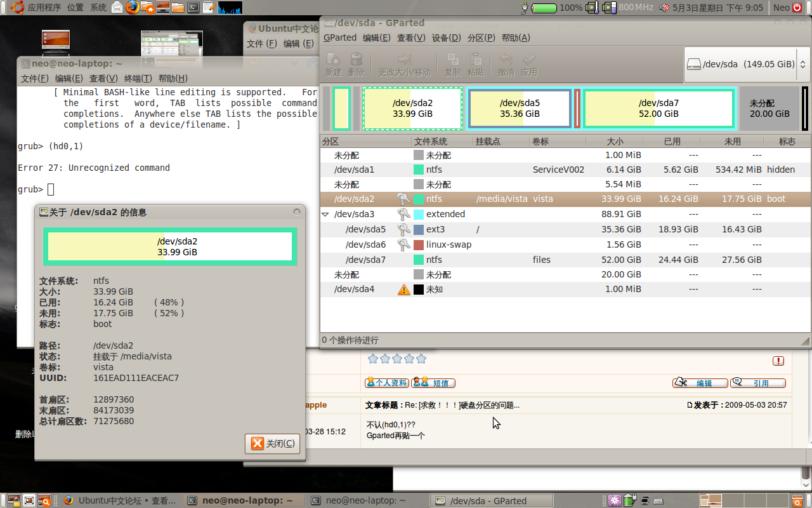
Task: Open the 查看(V) menu in GParted
Action: [x=411, y=37]
